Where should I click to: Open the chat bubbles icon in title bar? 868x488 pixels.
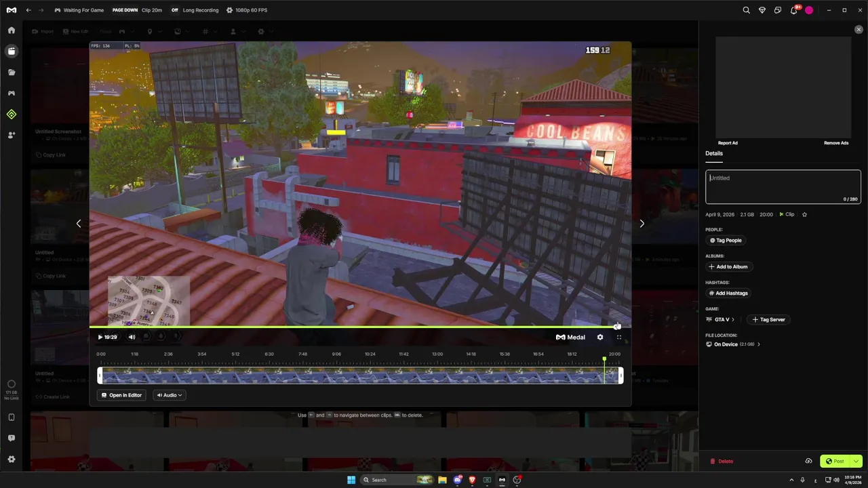point(778,10)
